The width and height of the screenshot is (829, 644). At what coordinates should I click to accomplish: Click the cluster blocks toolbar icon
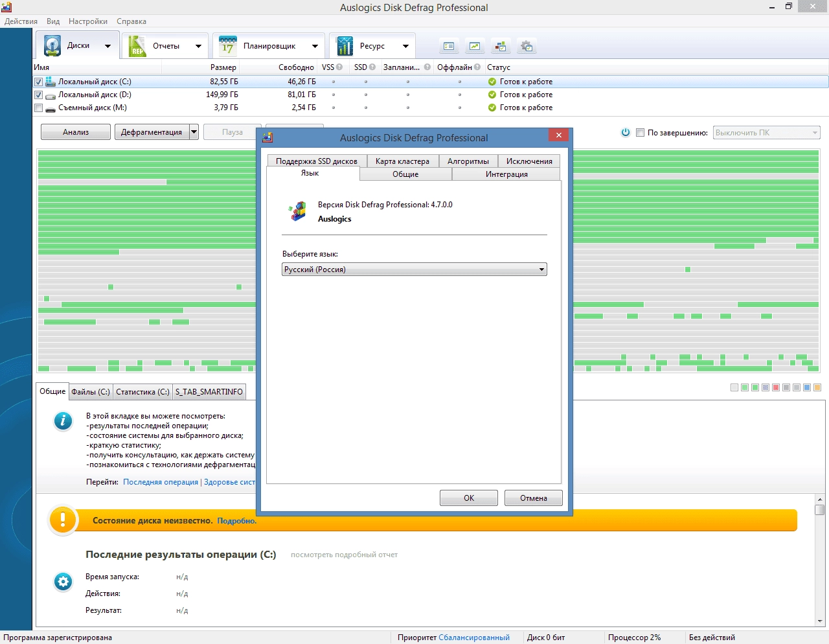(x=501, y=46)
